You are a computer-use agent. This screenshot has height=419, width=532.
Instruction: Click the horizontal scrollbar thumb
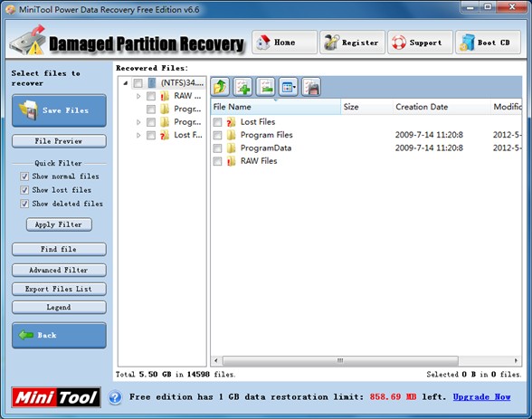tap(340, 360)
